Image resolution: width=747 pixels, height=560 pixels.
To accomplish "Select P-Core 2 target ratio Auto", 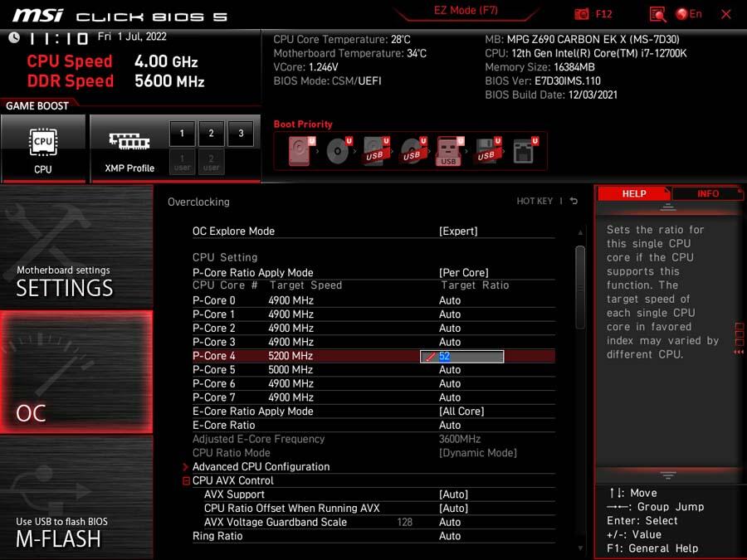I will click(x=450, y=328).
